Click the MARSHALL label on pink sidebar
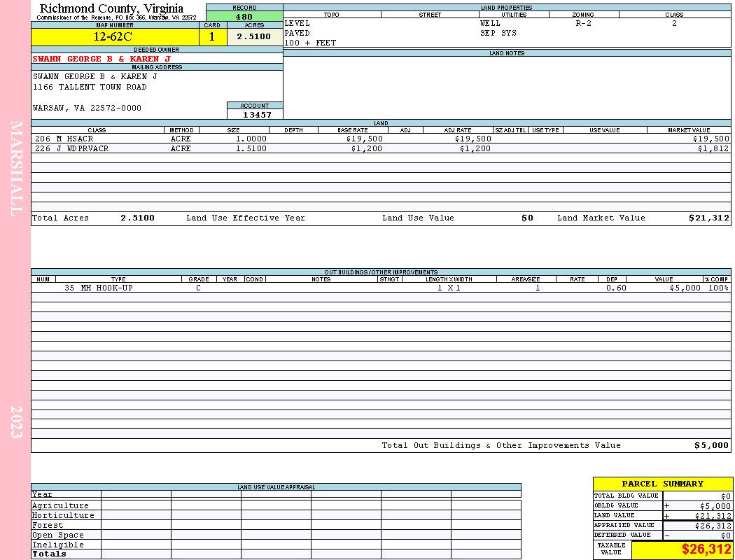 tap(16, 169)
